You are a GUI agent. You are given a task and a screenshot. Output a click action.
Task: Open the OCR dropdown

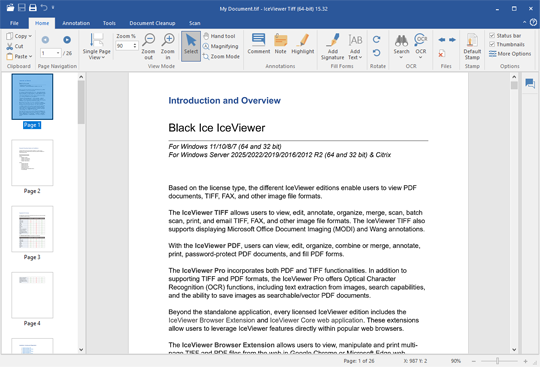tap(420, 46)
